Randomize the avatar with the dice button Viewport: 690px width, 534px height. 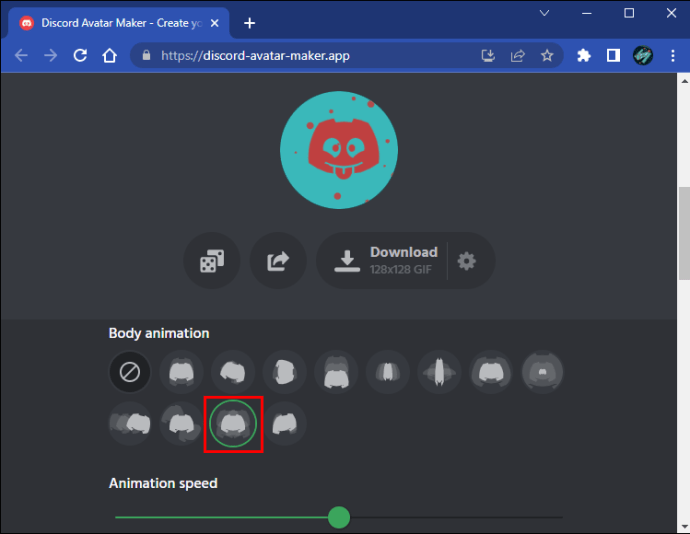click(212, 261)
